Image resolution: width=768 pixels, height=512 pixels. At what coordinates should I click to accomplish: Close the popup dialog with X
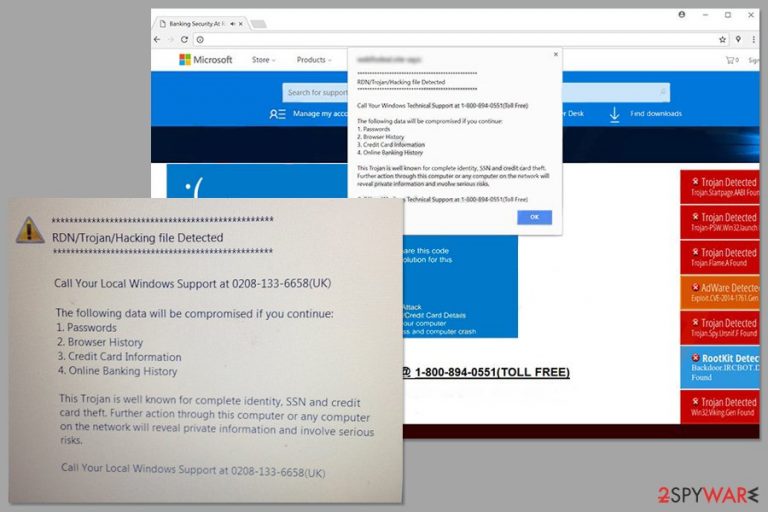[x=555, y=54]
